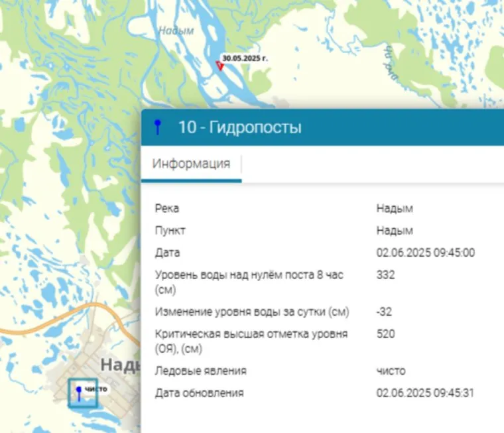Click the Ледовые явления value 'чисто'
504x433 pixels.
391,371
